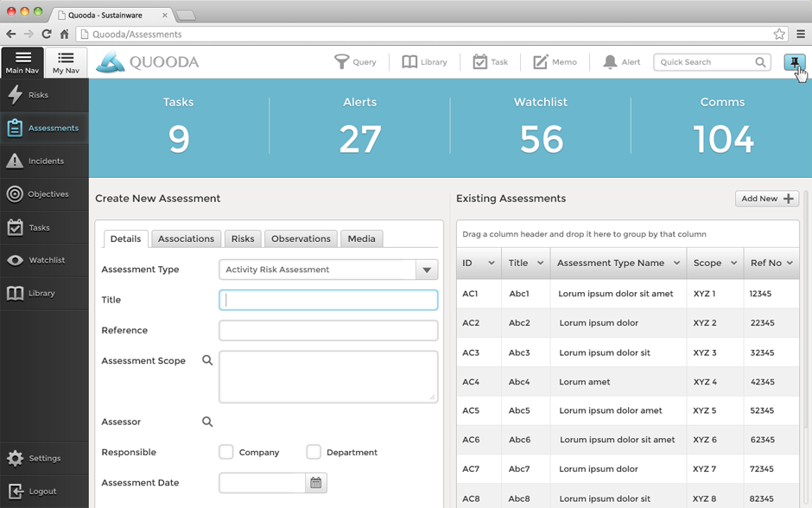This screenshot has height=508, width=812.
Task: Select the Observations tab
Action: click(x=301, y=239)
